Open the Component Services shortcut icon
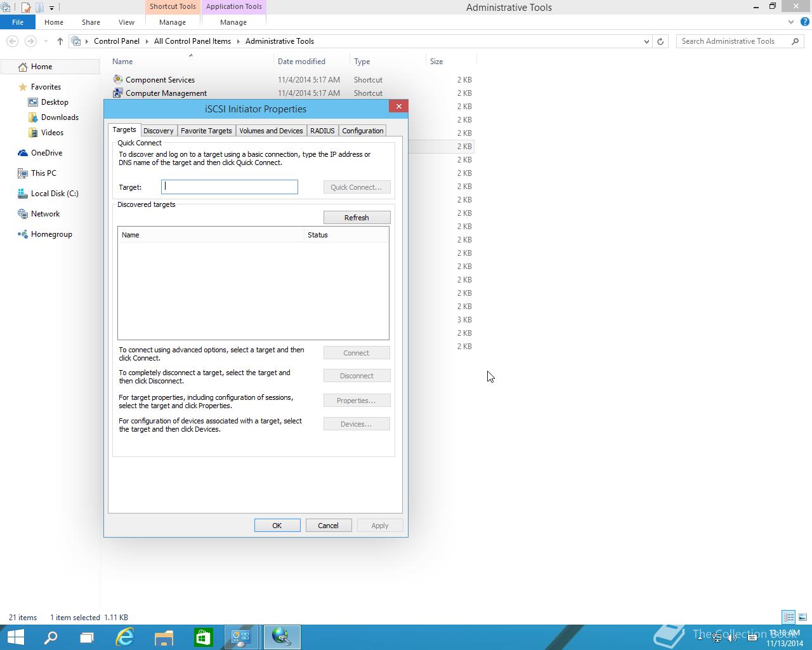Viewport: 812px width, 650px height. click(118, 79)
